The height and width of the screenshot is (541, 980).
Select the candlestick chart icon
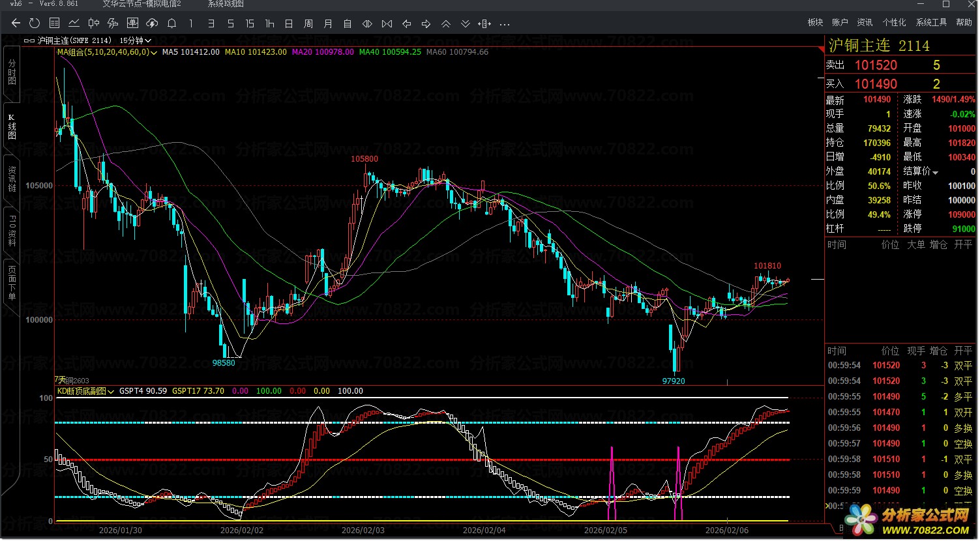pos(93,23)
